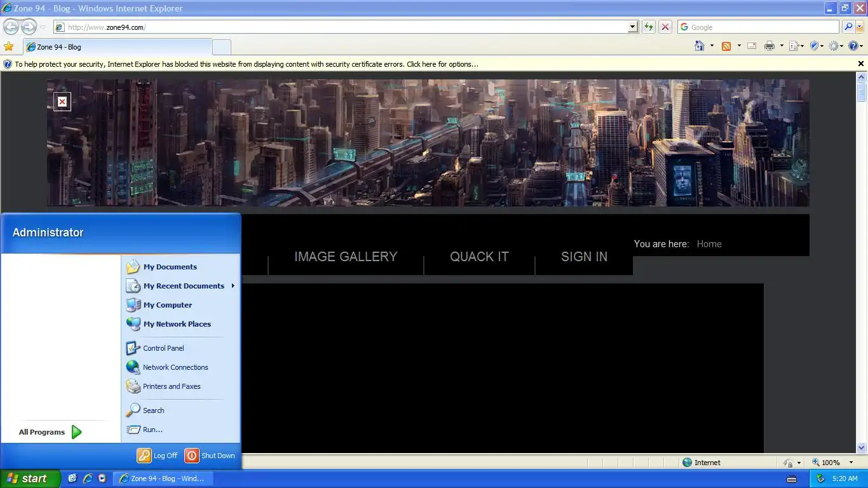Open the recent pages dropdown beside Forward

coord(43,27)
